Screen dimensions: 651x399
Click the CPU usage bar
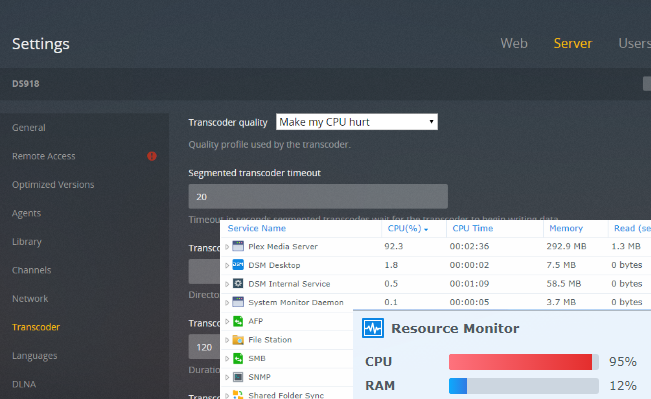tap(524, 362)
